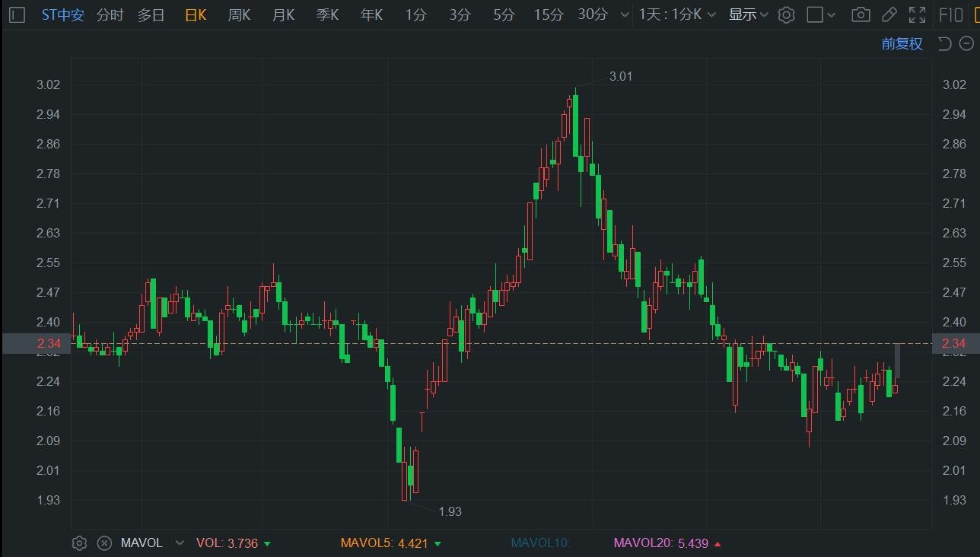Select the pencil drawing tool
Image resolution: width=980 pixels, height=557 pixels.
[x=889, y=14]
